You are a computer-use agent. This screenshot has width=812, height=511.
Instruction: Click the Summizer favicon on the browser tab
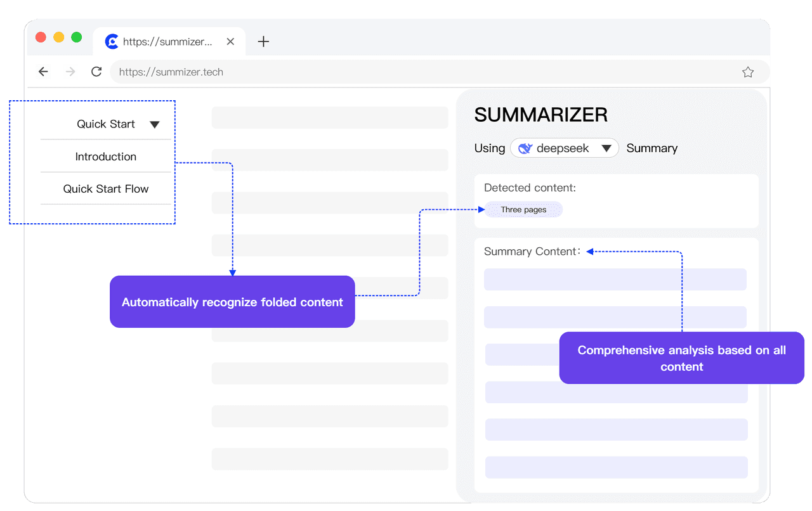112,41
